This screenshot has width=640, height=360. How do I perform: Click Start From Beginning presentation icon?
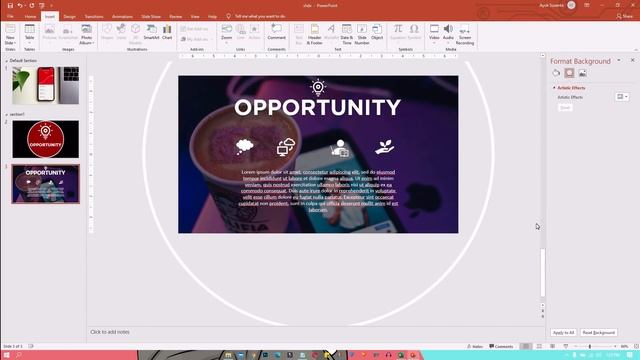[42, 6]
